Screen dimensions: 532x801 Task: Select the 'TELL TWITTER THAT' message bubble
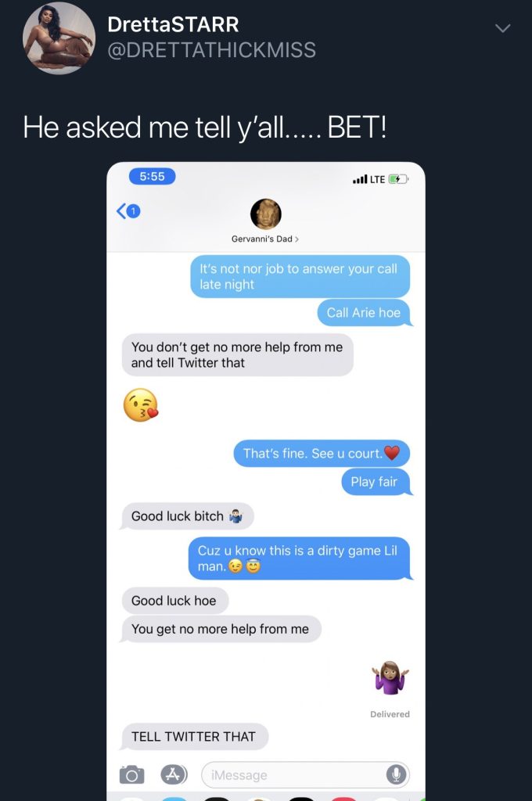click(194, 737)
